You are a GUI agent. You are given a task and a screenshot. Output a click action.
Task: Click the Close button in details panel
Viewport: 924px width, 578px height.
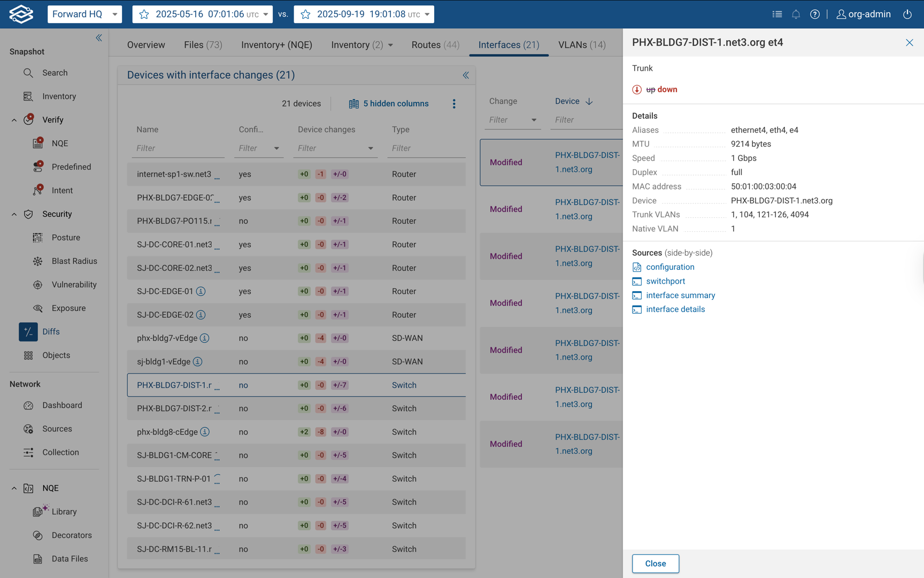coord(655,564)
